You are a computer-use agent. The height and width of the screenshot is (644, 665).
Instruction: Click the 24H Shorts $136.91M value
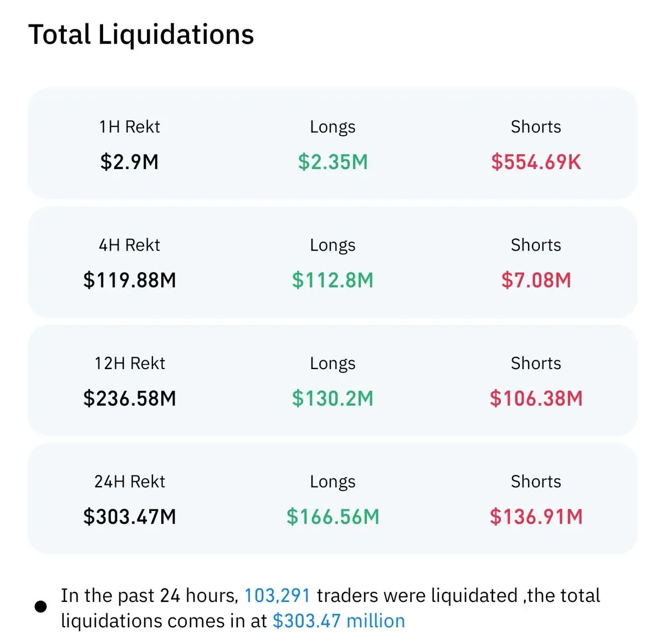(536, 517)
